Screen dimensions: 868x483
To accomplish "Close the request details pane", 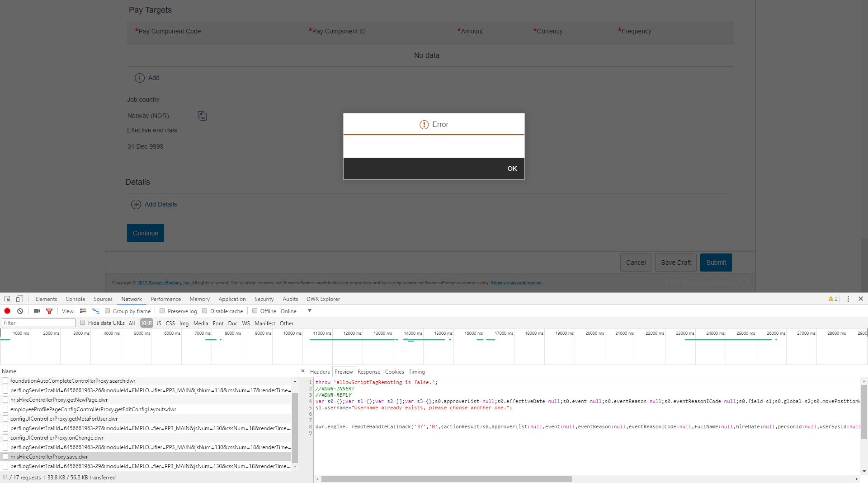I will coord(303,371).
